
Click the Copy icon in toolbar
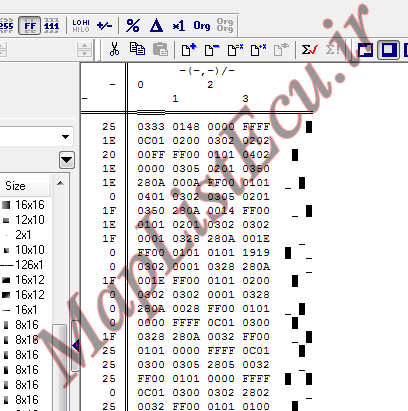[137, 49]
